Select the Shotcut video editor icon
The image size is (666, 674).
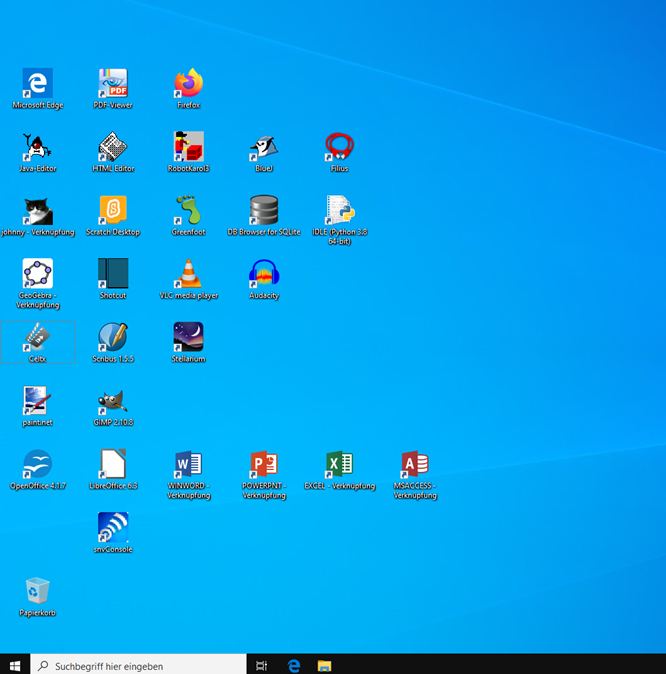(x=113, y=273)
